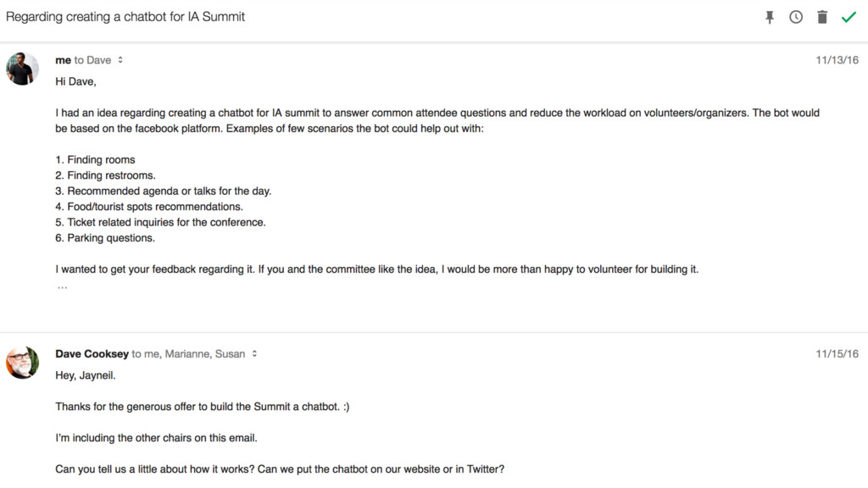Snooze the conversation with clock icon

(796, 17)
